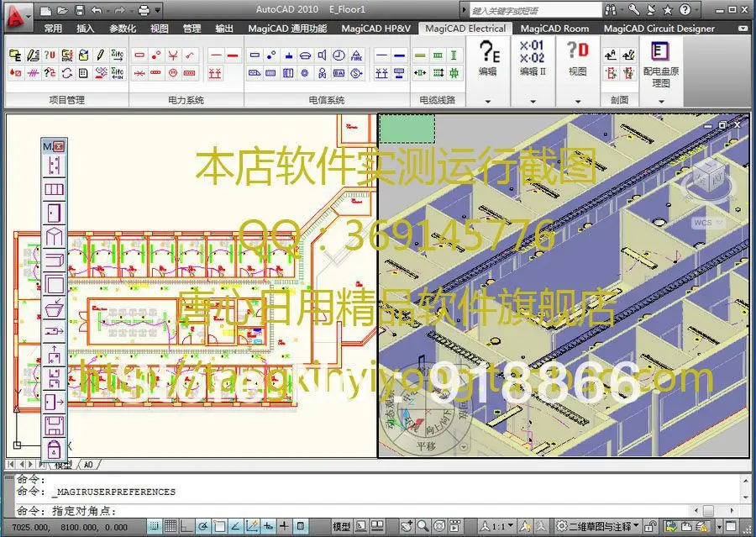Open the AutoCAD application menu button
The height and width of the screenshot is (537, 756).
click(17, 18)
